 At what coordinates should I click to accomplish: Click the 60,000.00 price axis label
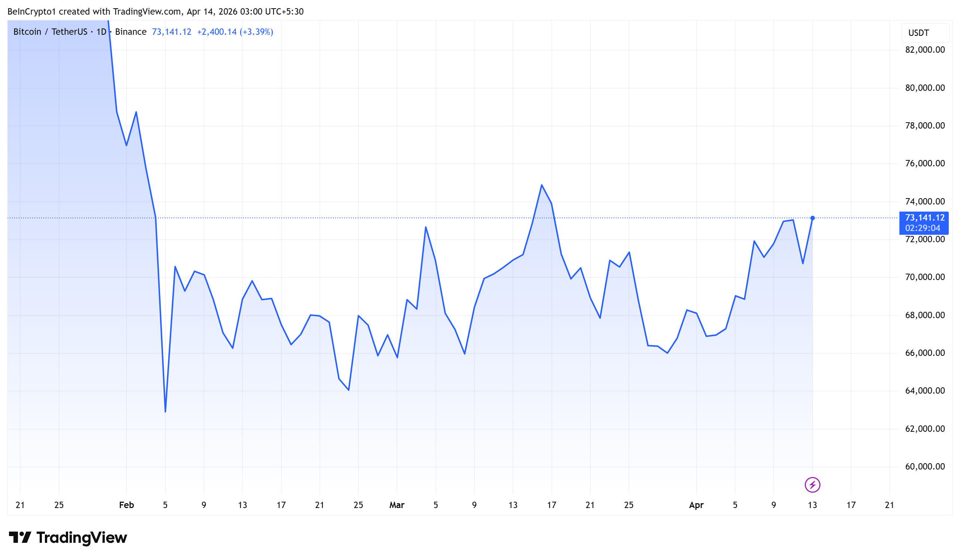(924, 466)
